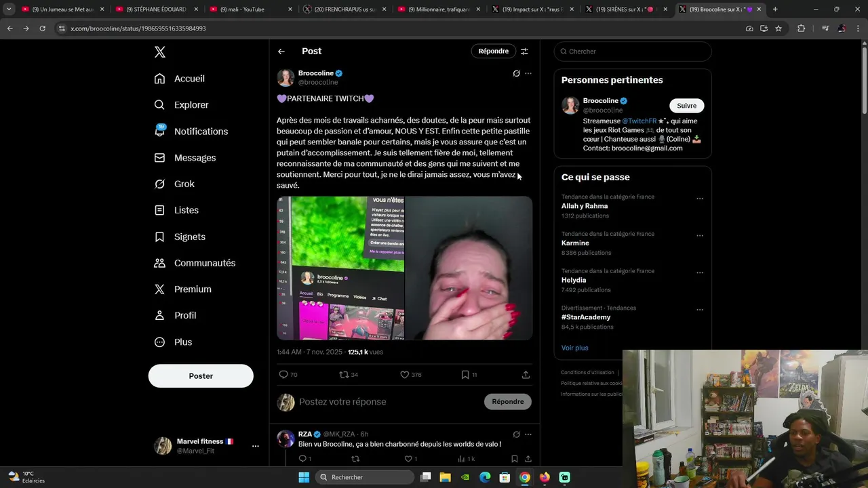
Task: Click Voir plus under trends
Action: pos(574,348)
